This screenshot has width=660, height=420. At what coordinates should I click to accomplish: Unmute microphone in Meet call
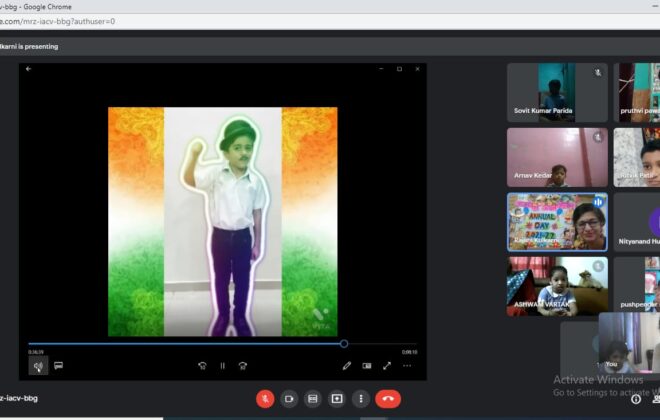265,399
